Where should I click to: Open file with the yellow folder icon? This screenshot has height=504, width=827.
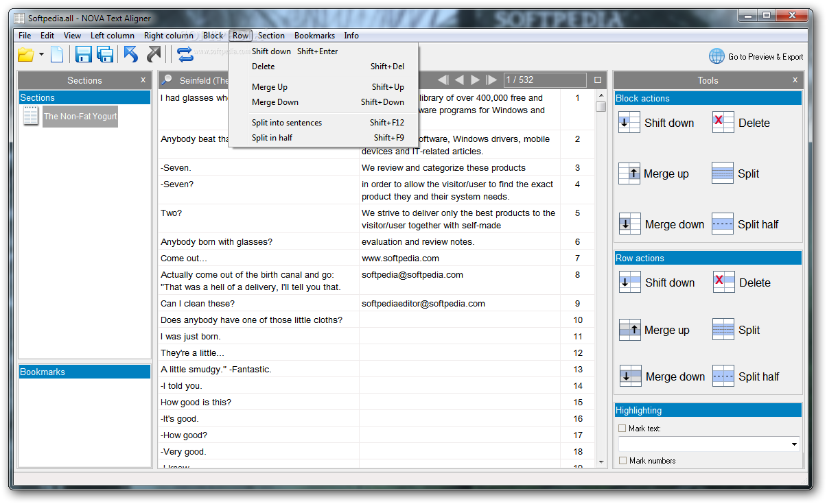[25, 55]
